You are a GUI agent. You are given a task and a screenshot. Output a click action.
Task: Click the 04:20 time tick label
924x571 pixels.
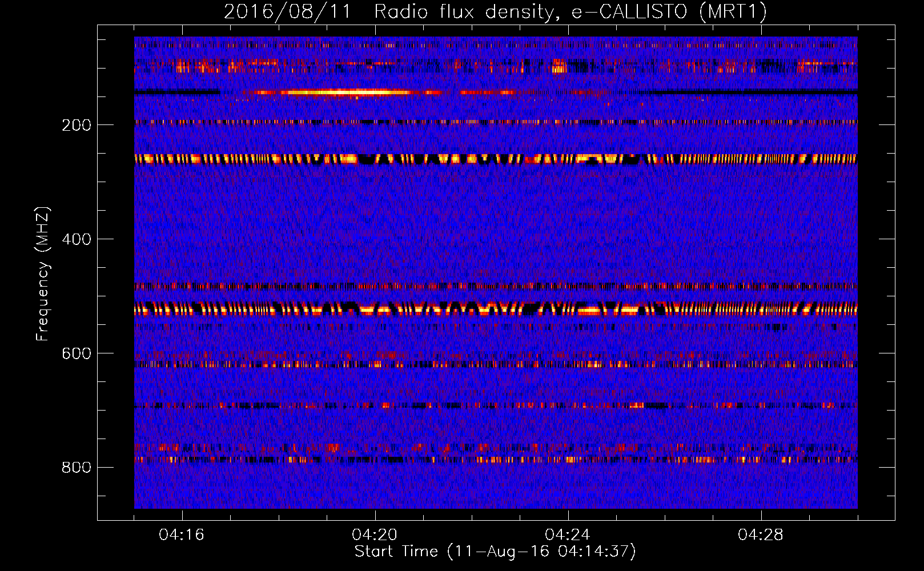375,534
